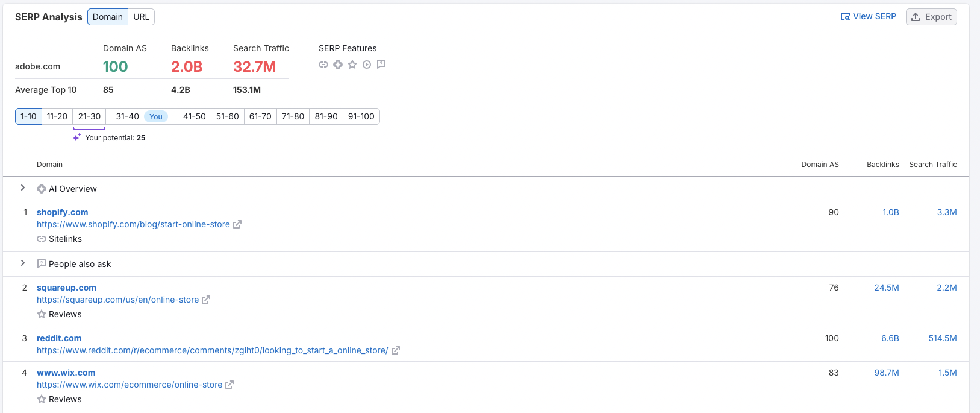Click the AI Overview SERP feature icon

point(338,65)
